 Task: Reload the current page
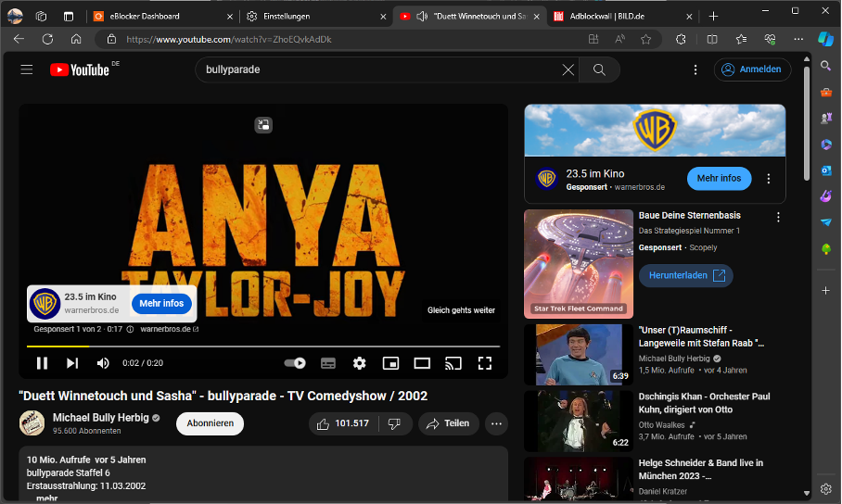click(x=48, y=39)
